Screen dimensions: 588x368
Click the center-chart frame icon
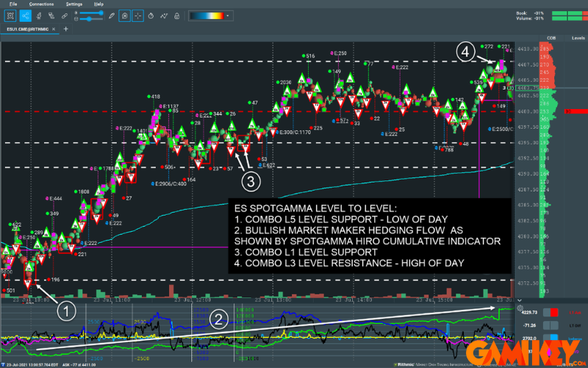coord(10,15)
